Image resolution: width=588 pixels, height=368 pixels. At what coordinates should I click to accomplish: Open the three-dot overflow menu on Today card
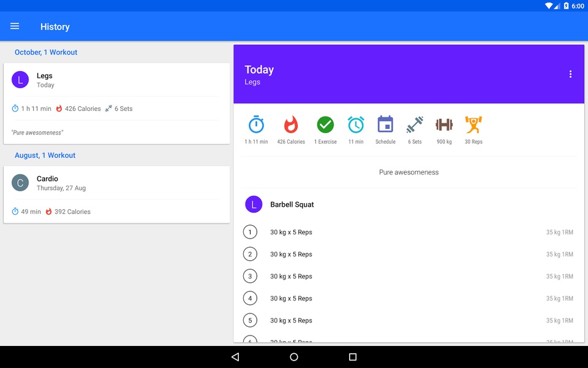(570, 74)
